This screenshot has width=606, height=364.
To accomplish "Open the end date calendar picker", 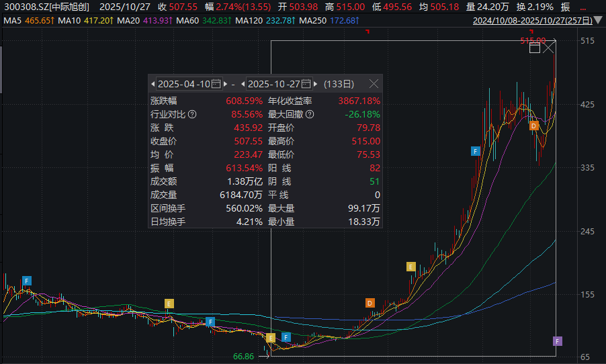I will click(306, 84).
